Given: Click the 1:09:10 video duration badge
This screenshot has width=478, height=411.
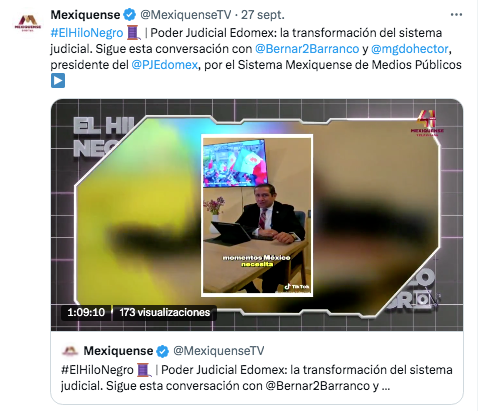Looking at the screenshot, I should [86, 312].
